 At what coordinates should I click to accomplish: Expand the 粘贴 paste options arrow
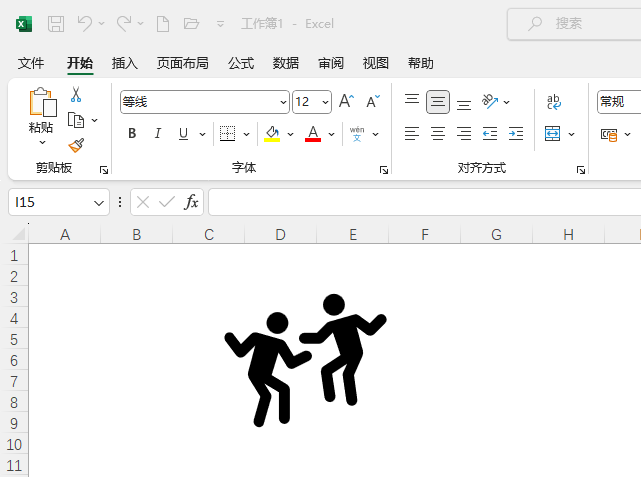click(x=42, y=143)
